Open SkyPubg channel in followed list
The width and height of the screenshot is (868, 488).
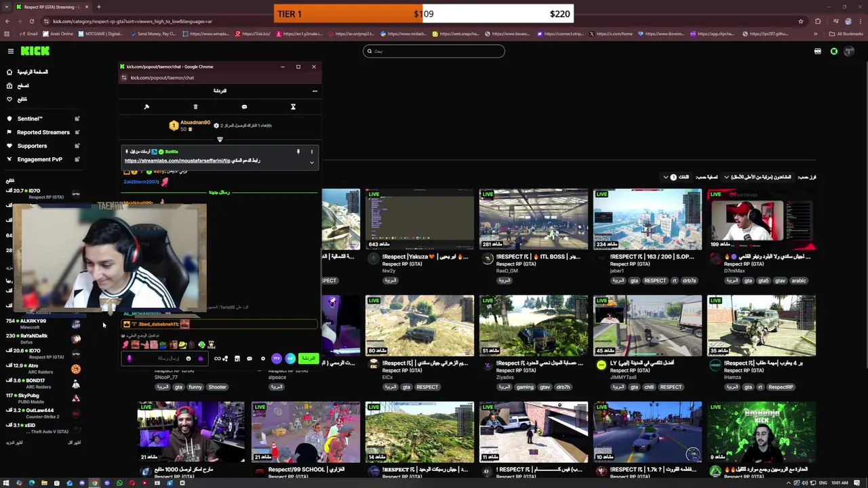pos(42,399)
